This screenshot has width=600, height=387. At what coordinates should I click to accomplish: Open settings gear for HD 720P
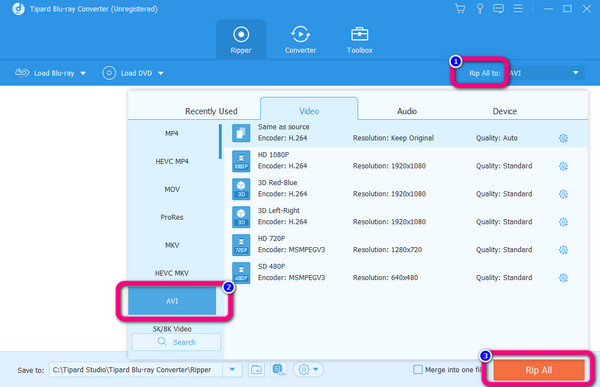point(563,250)
